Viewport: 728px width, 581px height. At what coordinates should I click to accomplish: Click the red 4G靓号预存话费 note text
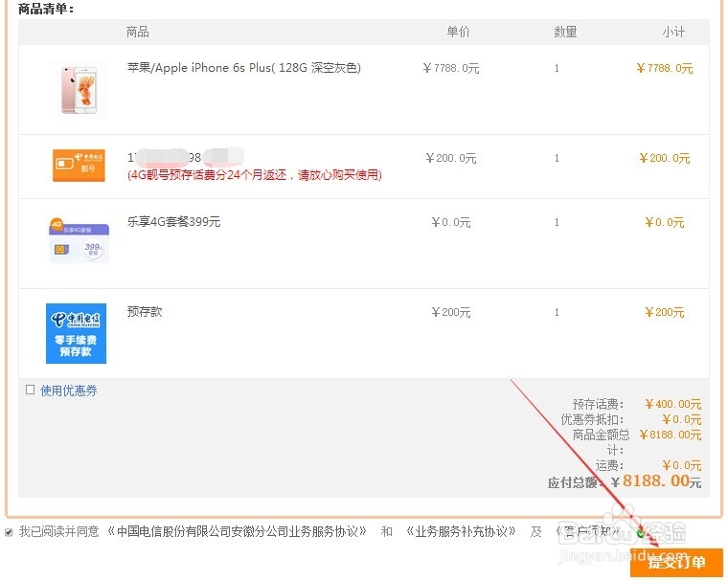pyautogui.click(x=255, y=175)
